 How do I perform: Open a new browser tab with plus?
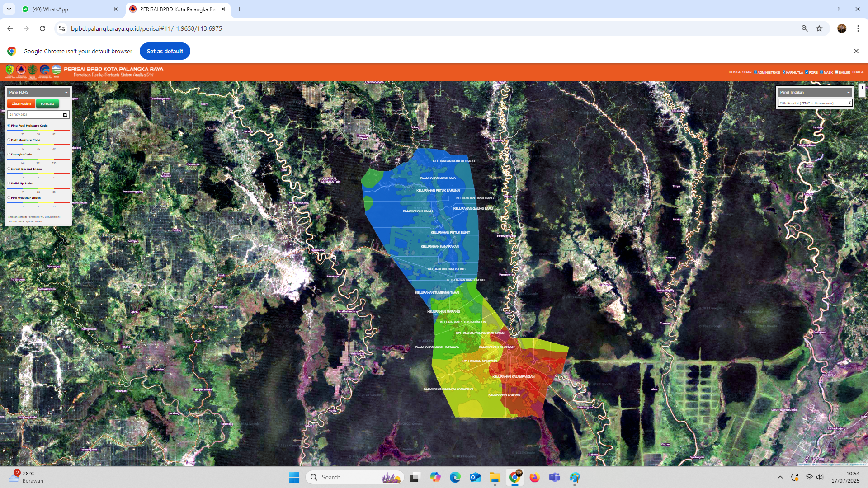(240, 9)
